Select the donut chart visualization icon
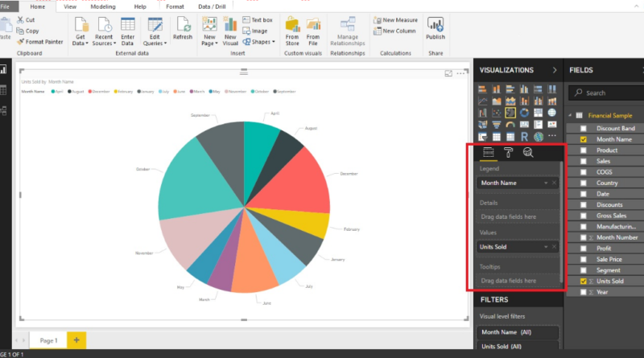The width and height of the screenshot is (644, 358). coord(524,113)
